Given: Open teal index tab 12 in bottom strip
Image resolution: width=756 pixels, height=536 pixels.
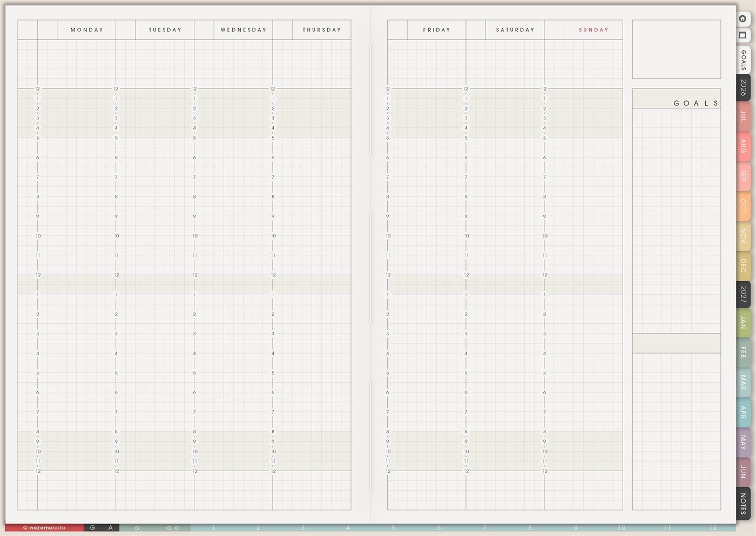Looking at the screenshot, I should [713, 527].
